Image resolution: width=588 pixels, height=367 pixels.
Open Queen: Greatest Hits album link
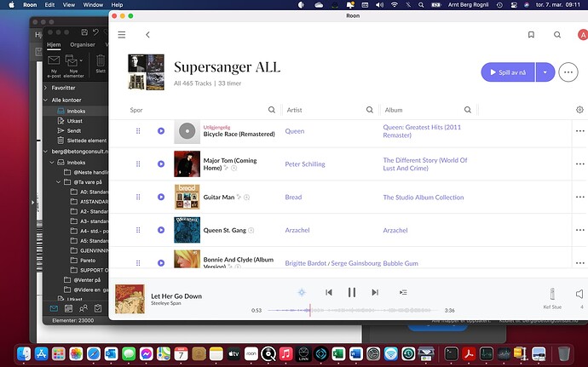[x=422, y=131]
